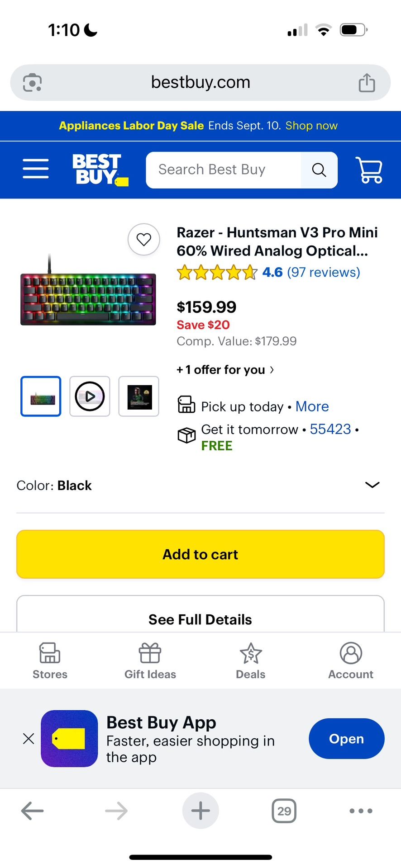The height and width of the screenshot is (868, 401).
Task: Open the Deals section
Action: tap(250, 660)
